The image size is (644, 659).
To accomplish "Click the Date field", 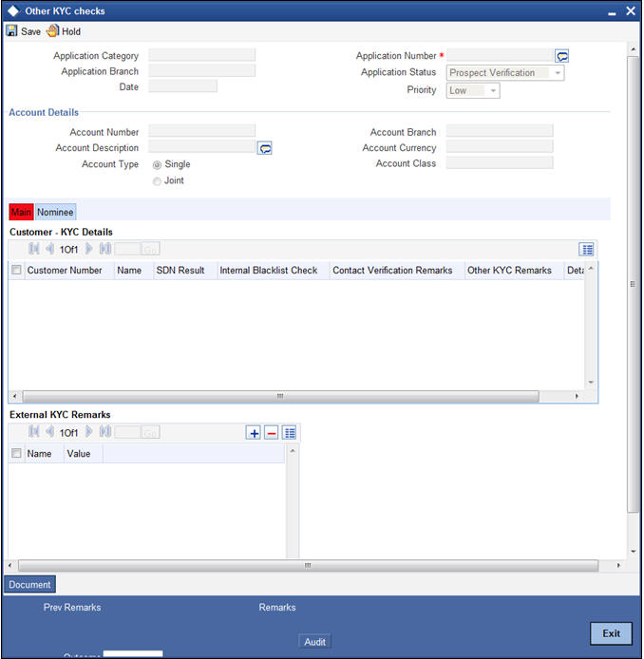I will point(183,86).
